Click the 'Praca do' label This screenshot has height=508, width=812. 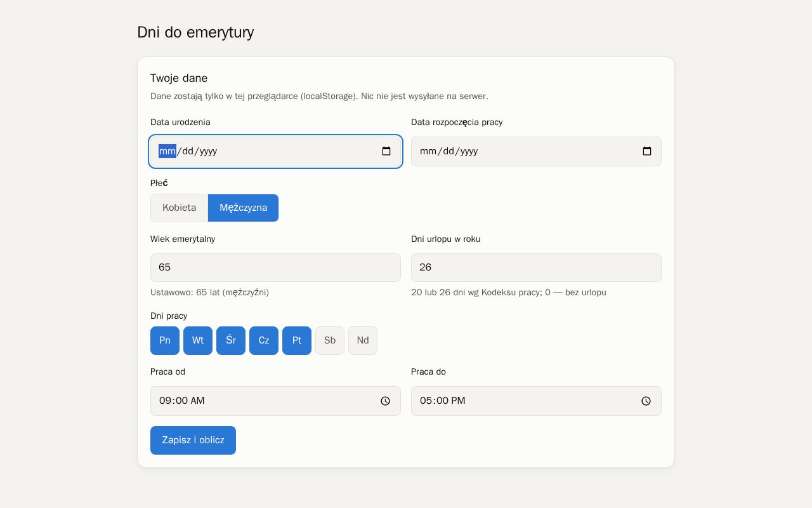coord(428,371)
